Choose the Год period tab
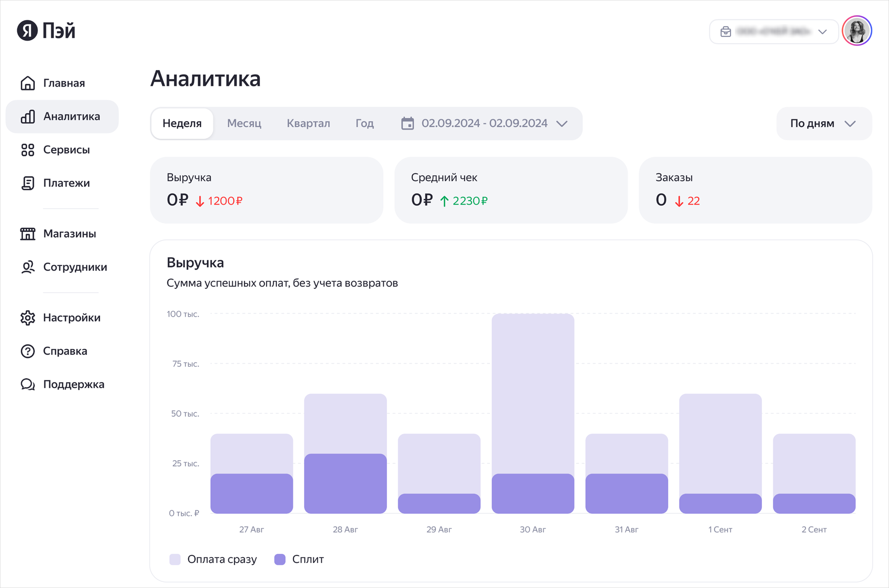Viewport: 889px width, 588px height. pyautogui.click(x=364, y=124)
